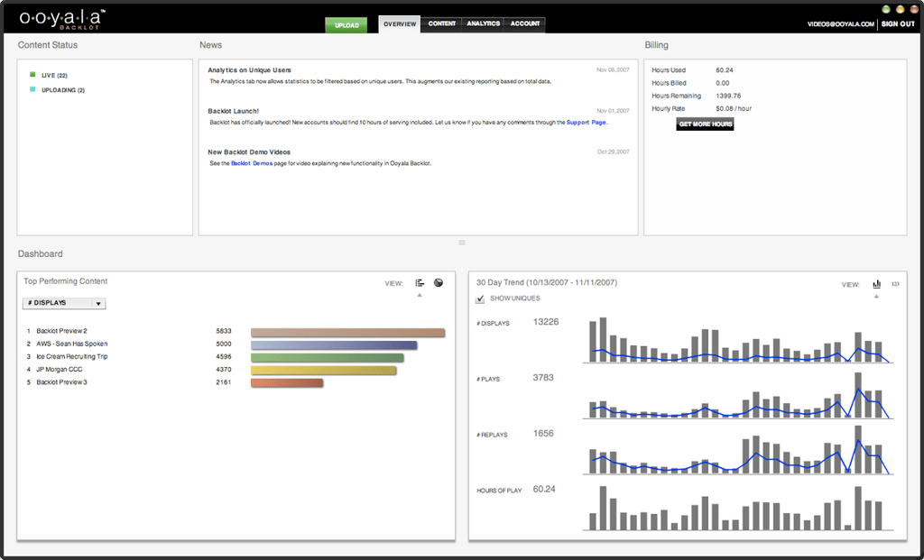Viewport: 924px width, 560px height.
Task: Open the Analytics tab
Action: tap(484, 23)
